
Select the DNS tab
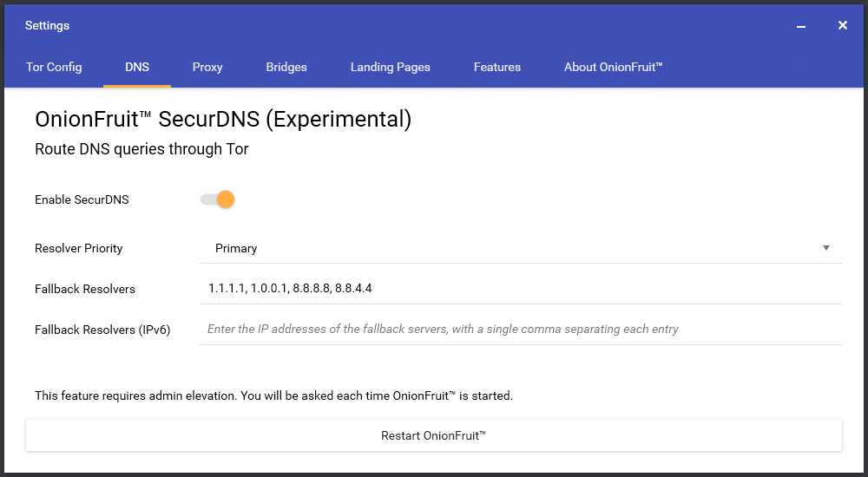coord(137,67)
